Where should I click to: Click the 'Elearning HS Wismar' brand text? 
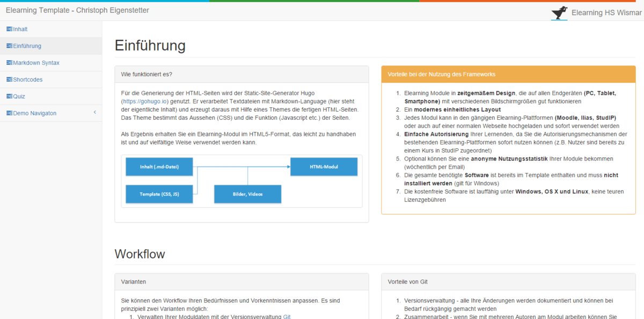606,11
